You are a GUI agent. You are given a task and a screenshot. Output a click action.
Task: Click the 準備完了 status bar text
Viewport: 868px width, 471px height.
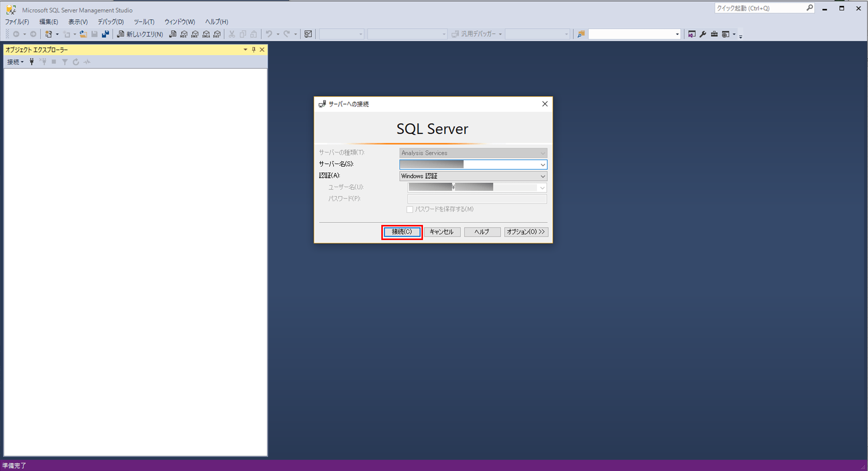pyautogui.click(x=14, y=465)
